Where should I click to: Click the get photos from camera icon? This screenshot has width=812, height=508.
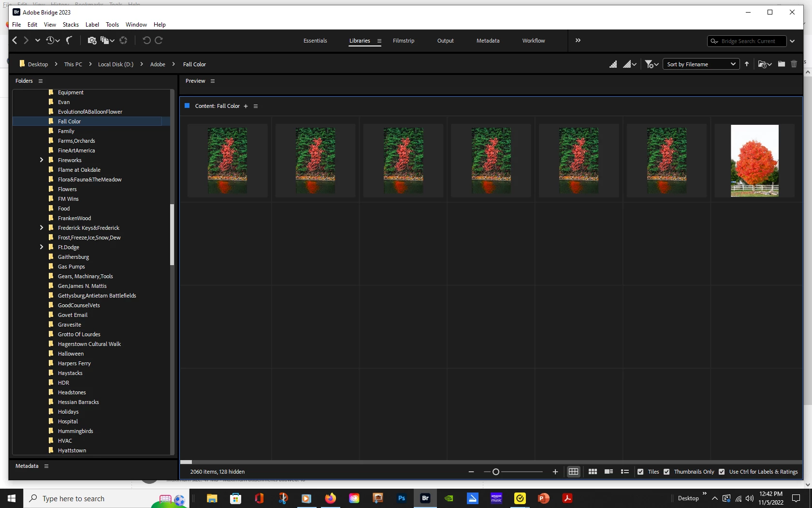tap(92, 41)
